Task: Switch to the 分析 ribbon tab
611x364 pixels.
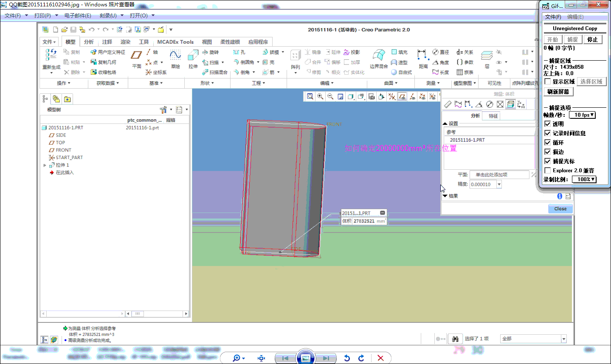Action: pos(89,42)
